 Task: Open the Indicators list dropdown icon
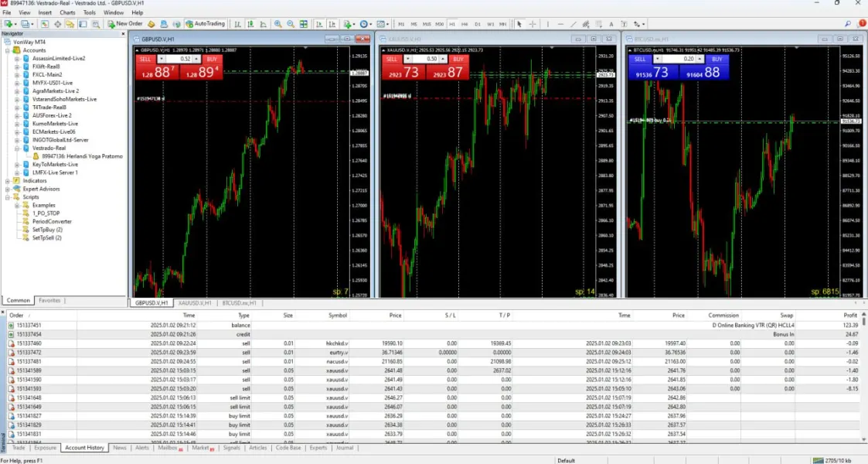tap(348, 24)
